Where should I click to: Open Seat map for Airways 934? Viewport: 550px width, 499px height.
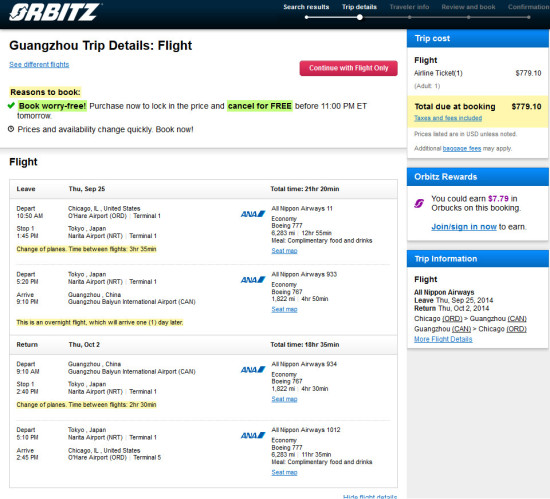click(284, 399)
